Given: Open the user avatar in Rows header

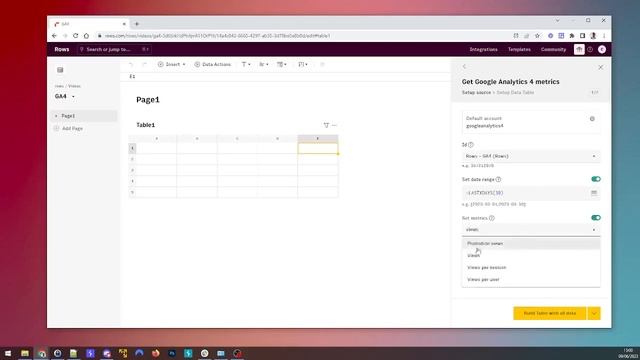Looking at the screenshot, I should 602,49.
